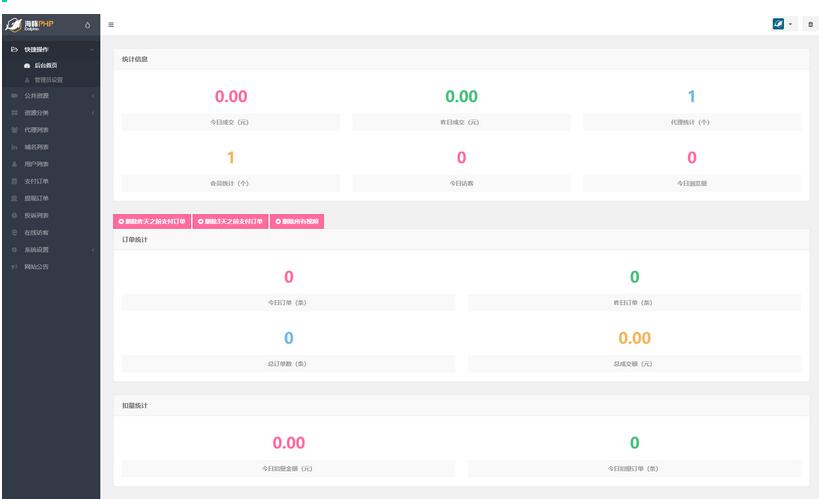Toggle the sidebar with the hamburger icon
Viewport: 819px width, 499px height.
pos(110,24)
